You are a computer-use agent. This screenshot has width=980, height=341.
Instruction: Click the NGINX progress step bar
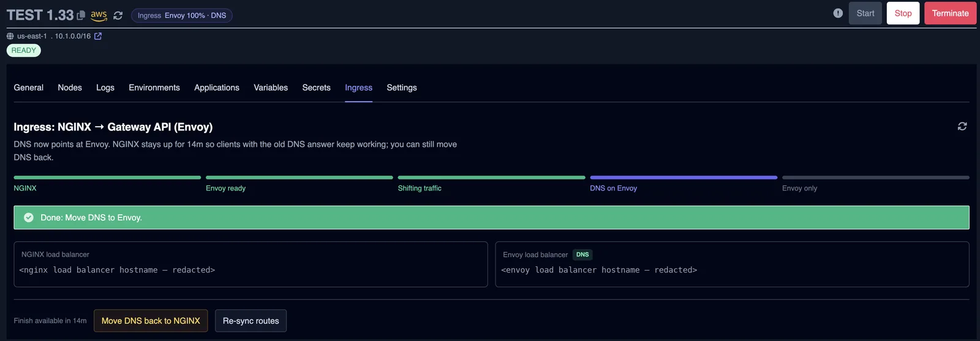coord(107,178)
